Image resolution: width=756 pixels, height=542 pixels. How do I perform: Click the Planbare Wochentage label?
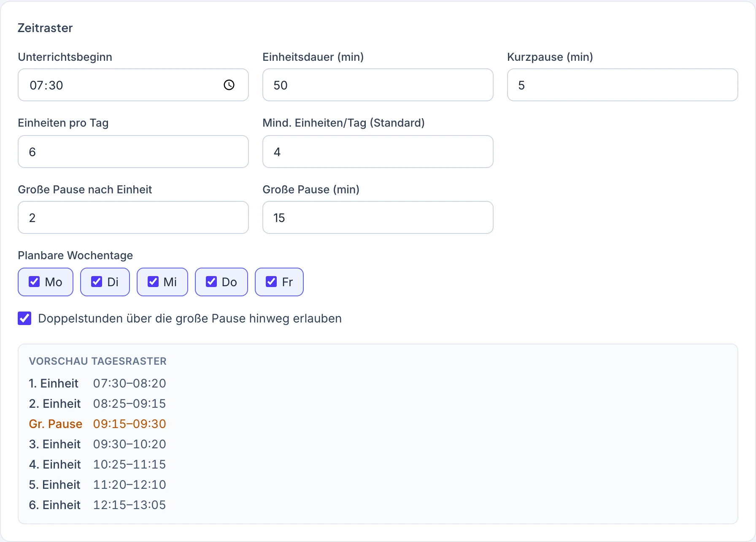75,255
